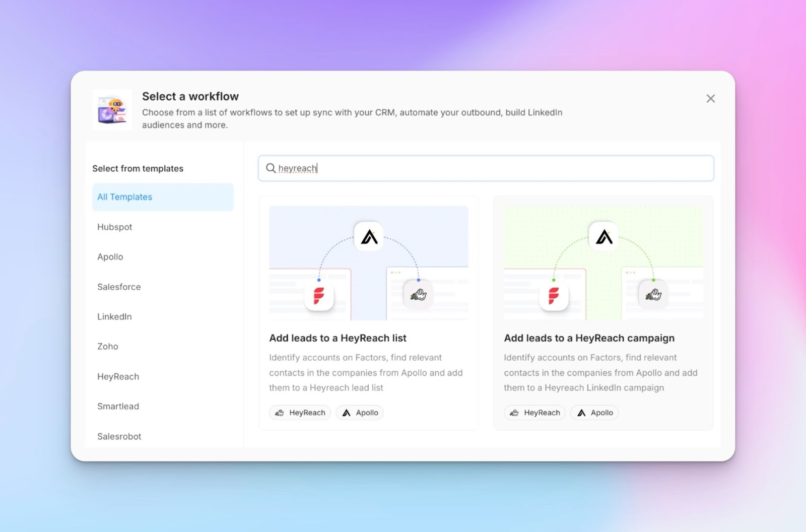Click the Select a workflow title
Screen dimensions: 806x532
click(x=190, y=96)
